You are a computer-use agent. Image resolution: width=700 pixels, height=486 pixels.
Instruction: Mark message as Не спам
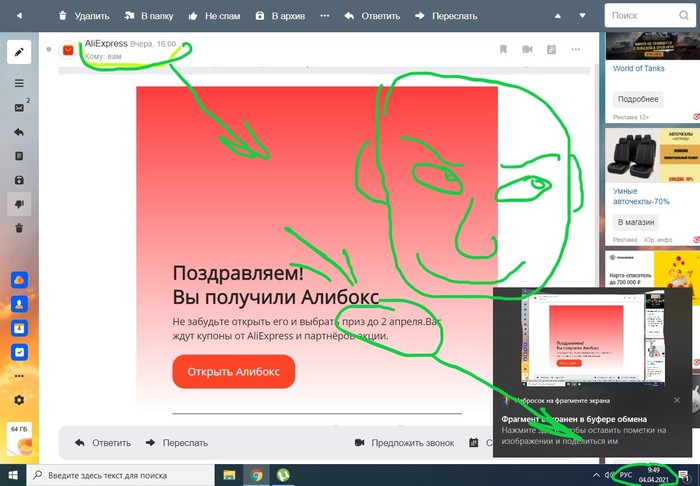(214, 16)
